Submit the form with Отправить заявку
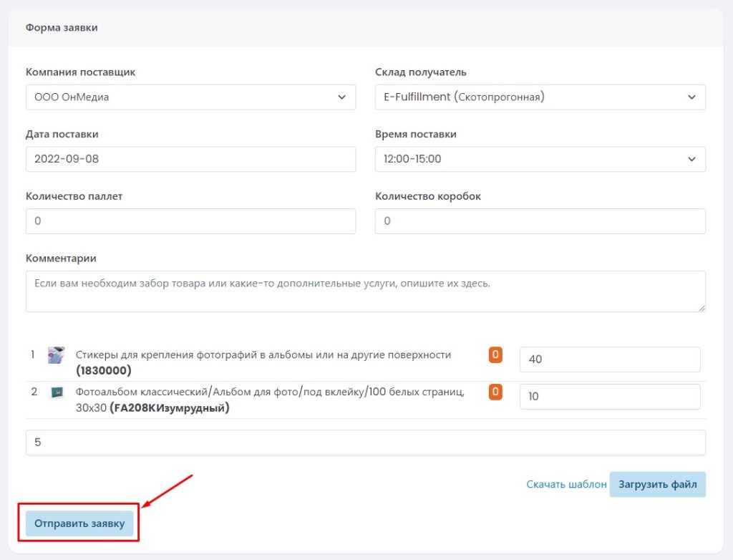 click(x=79, y=523)
